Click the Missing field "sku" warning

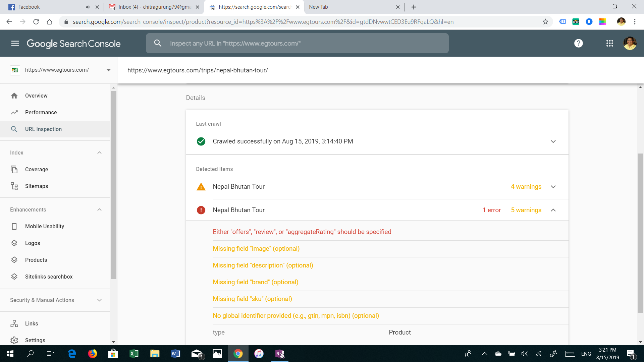point(252,299)
